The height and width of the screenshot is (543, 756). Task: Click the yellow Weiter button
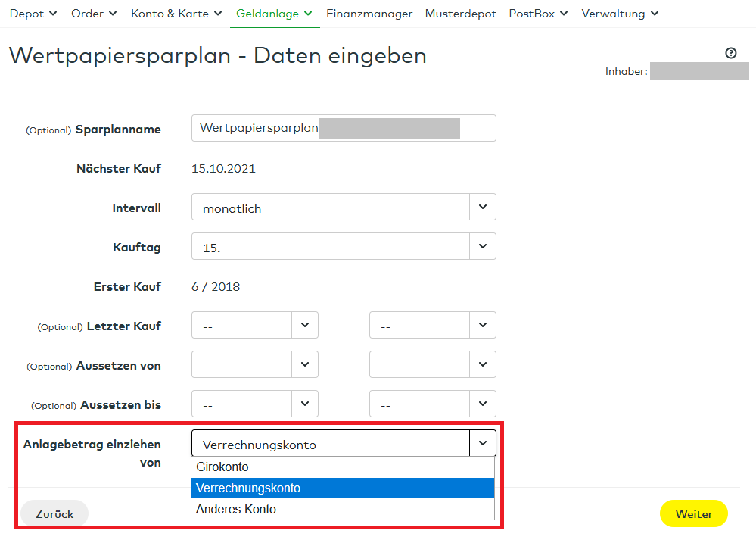click(693, 513)
